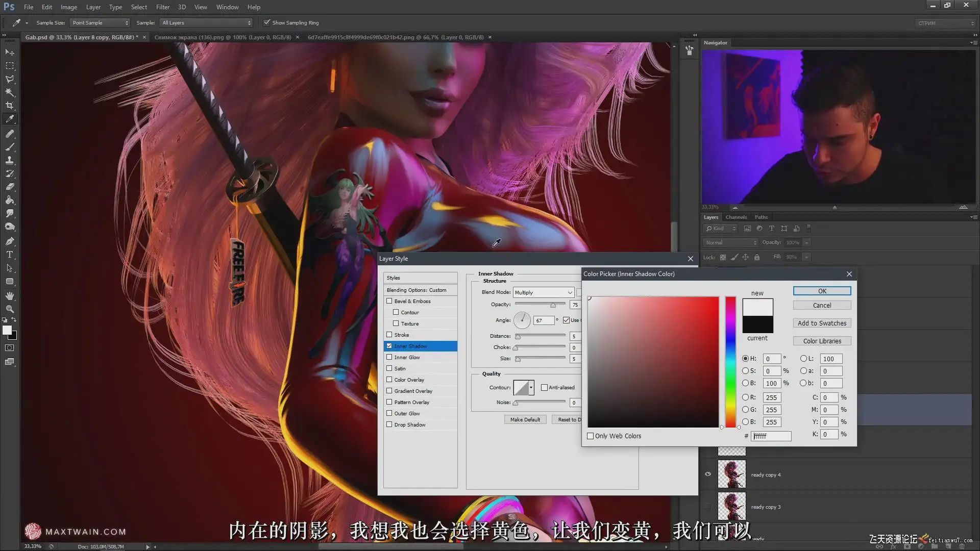Image resolution: width=980 pixels, height=551 pixels.
Task: Enable the Drop Shadow style checkbox
Action: pyautogui.click(x=389, y=424)
